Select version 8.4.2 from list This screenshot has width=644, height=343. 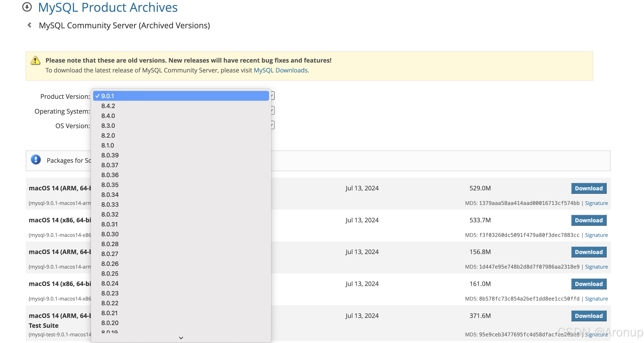tap(108, 106)
